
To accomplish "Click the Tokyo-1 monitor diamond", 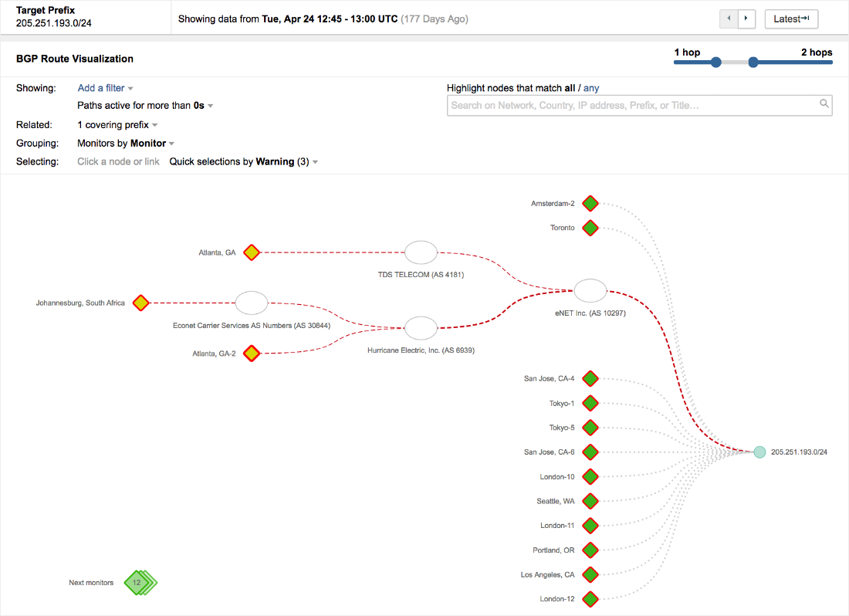I will click(x=590, y=403).
